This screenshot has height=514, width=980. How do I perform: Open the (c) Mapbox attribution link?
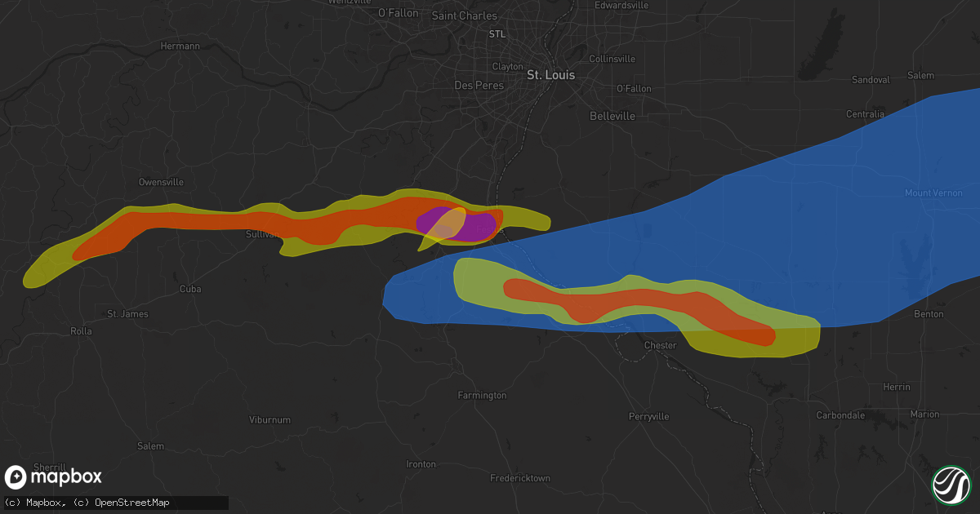[x=36, y=503]
